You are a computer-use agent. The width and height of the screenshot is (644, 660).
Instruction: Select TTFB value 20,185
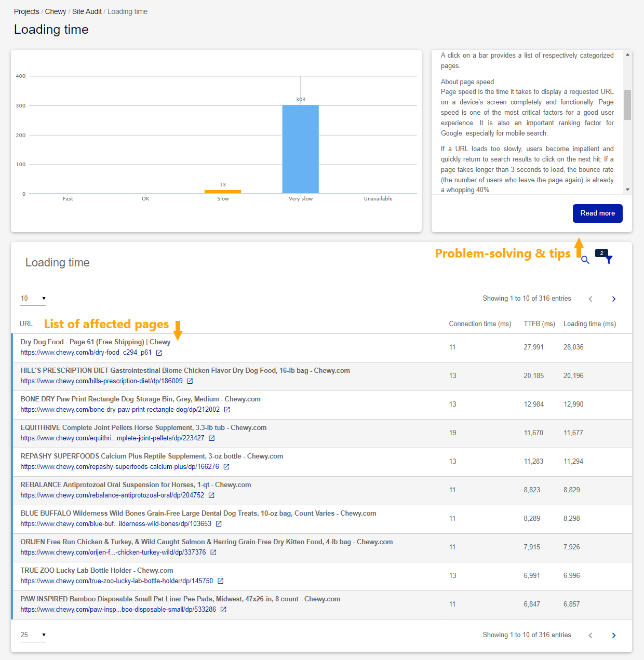pyautogui.click(x=533, y=376)
